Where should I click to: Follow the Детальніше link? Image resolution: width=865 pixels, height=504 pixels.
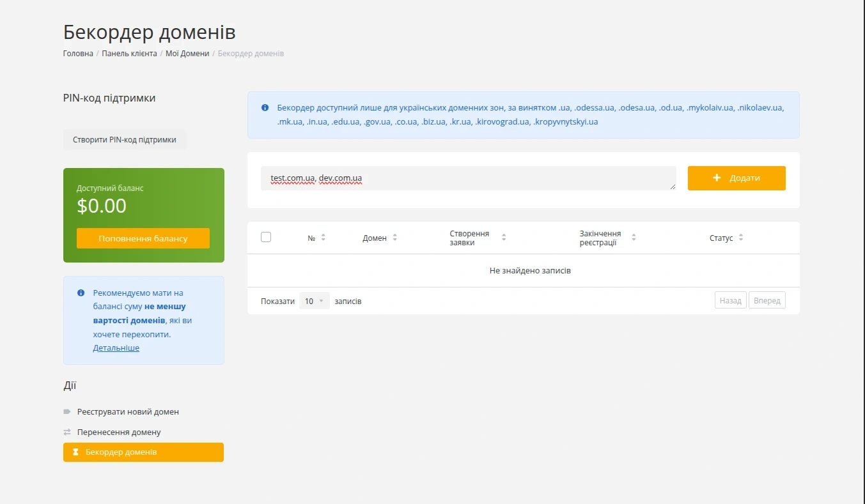click(116, 348)
